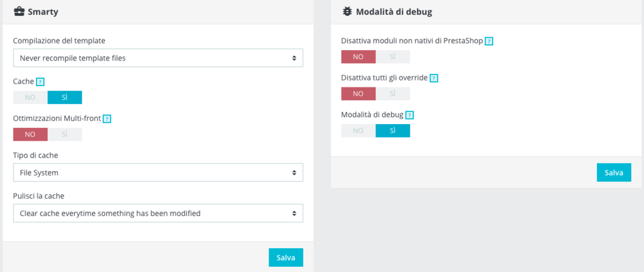The width and height of the screenshot is (644, 272).
Task: Click the Smarty briefcase icon
Action: coord(19,11)
